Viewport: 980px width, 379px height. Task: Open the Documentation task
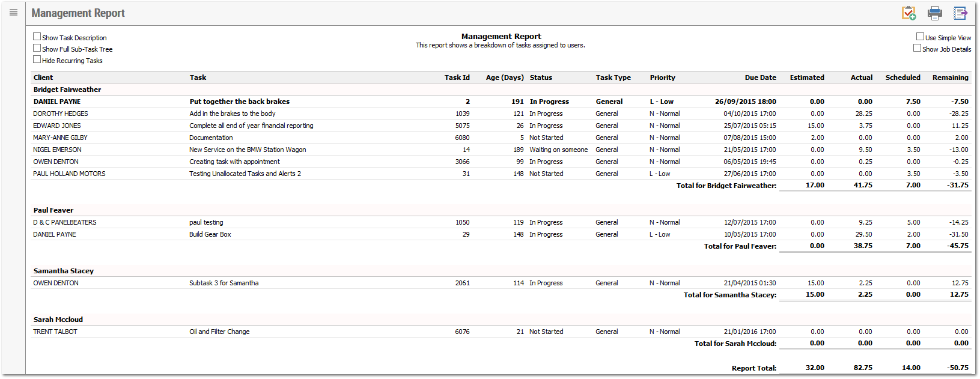tap(211, 138)
